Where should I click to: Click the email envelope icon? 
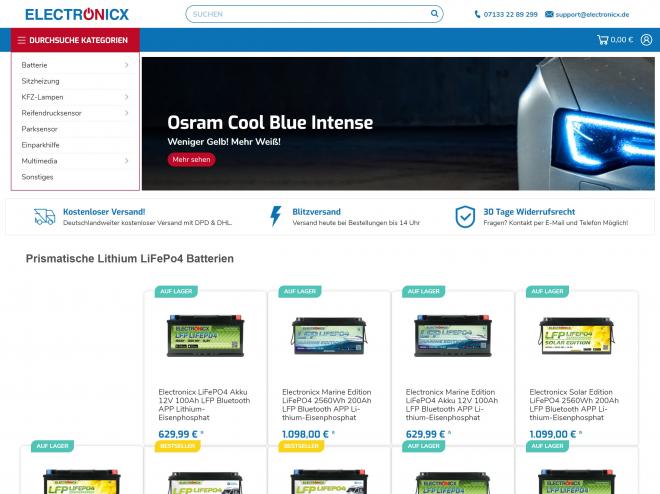(x=549, y=14)
